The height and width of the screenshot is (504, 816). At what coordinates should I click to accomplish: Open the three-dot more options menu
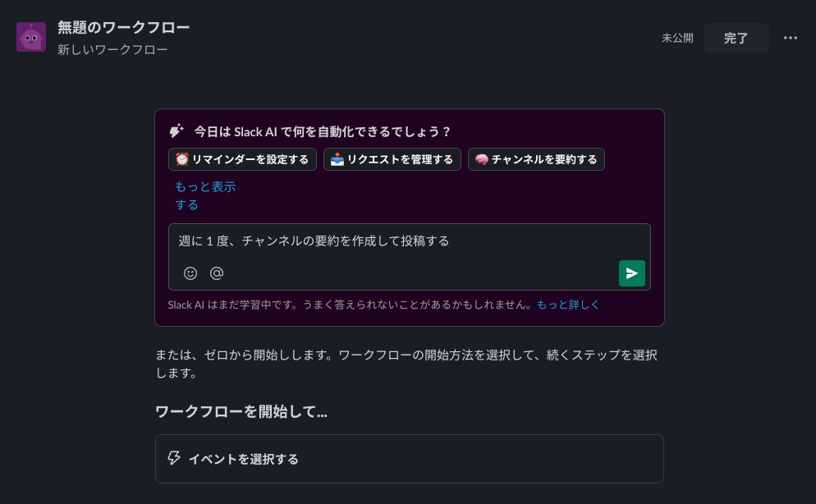point(791,38)
